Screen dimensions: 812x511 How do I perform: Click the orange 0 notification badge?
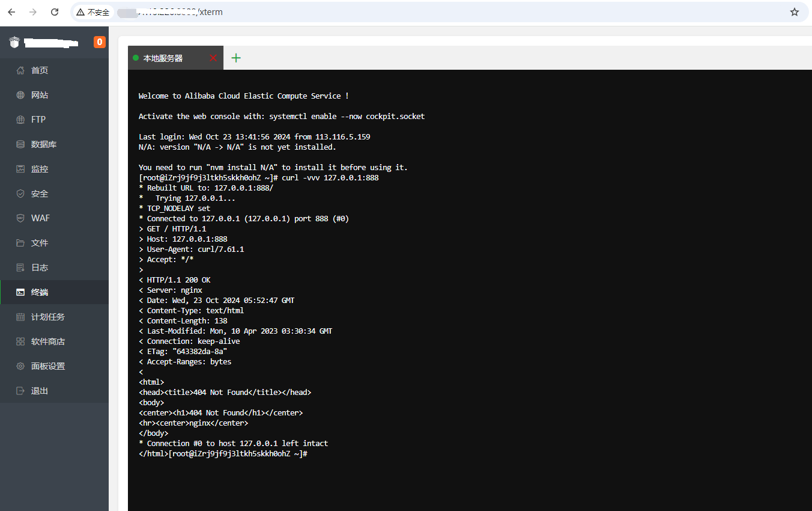pyautogui.click(x=100, y=42)
